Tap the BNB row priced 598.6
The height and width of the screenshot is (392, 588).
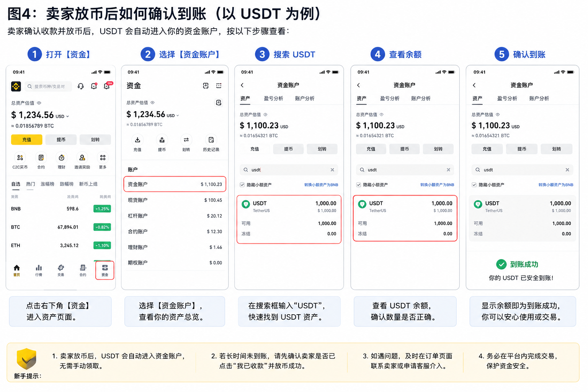(x=61, y=209)
